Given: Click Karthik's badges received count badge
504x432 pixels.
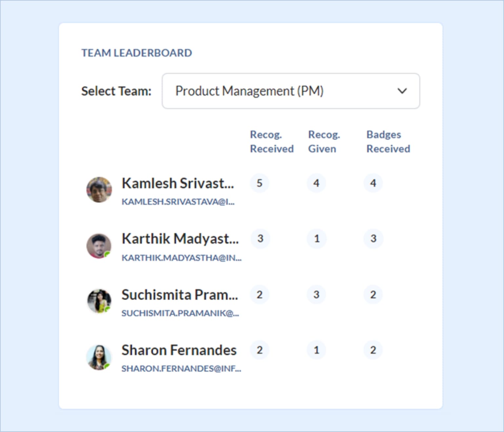Looking at the screenshot, I should click(373, 239).
